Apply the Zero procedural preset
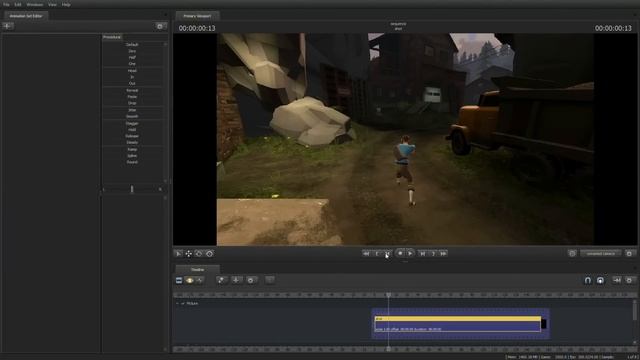Image resolution: width=640 pixels, height=360 pixels. [132, 51]
